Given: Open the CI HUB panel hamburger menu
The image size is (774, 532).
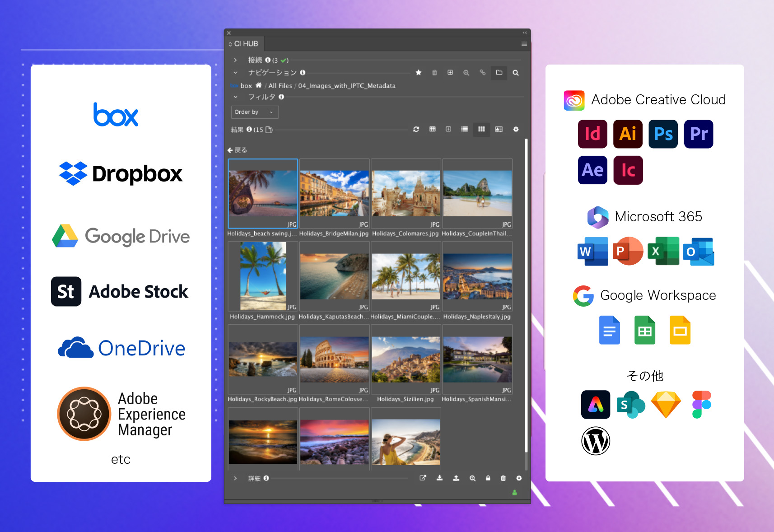Looking at the screenshot, I should 524,44.
